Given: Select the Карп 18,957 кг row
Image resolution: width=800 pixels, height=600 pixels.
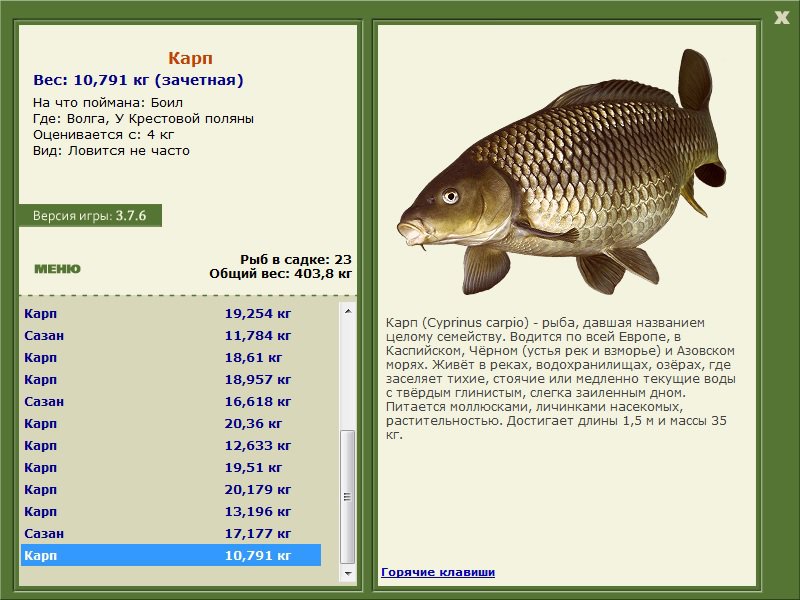Looking at the screenshot, I should [x=171, y=379].
